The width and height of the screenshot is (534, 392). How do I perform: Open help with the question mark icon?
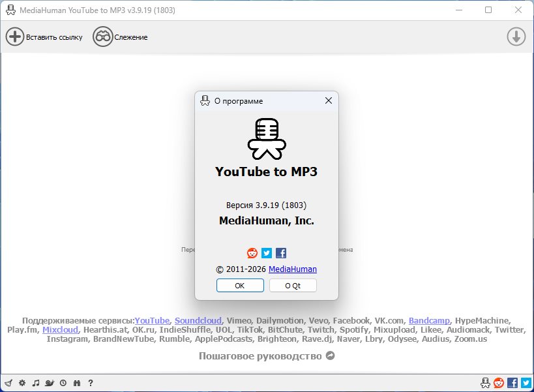tap(91, 383)
